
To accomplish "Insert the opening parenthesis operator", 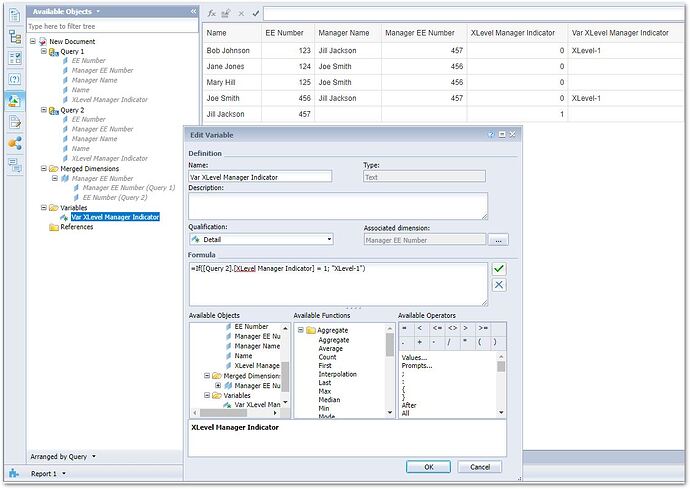I will [x=480, y=342].
